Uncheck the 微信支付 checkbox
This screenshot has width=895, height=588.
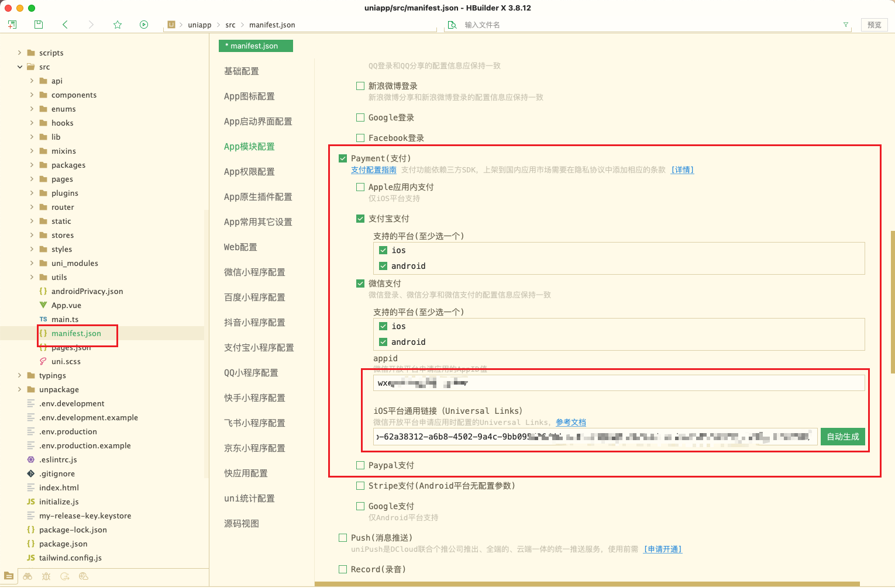(x=360, y=283)
